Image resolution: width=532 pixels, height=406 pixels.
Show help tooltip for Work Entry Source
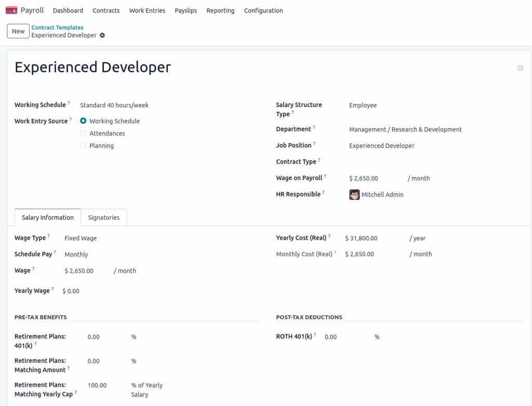[71, 119]
